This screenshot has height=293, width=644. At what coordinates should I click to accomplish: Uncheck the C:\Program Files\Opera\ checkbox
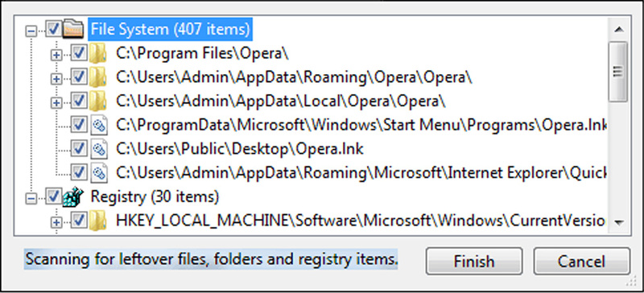[79, 53]
